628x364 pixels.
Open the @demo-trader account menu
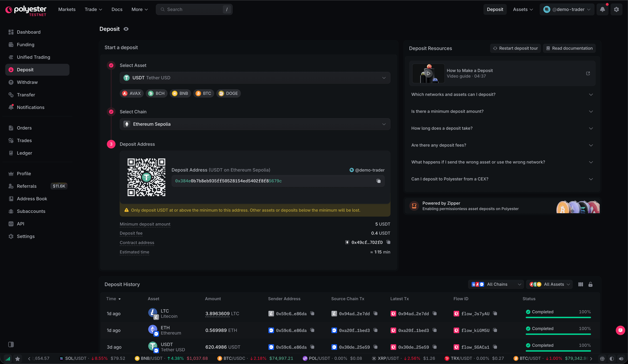point(567,9)
